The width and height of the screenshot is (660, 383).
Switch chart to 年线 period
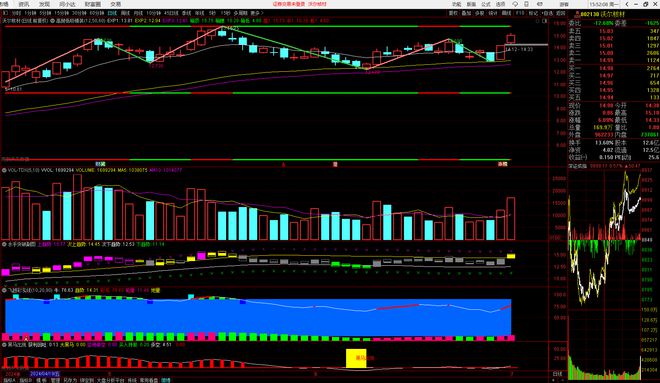coord(200,13)
